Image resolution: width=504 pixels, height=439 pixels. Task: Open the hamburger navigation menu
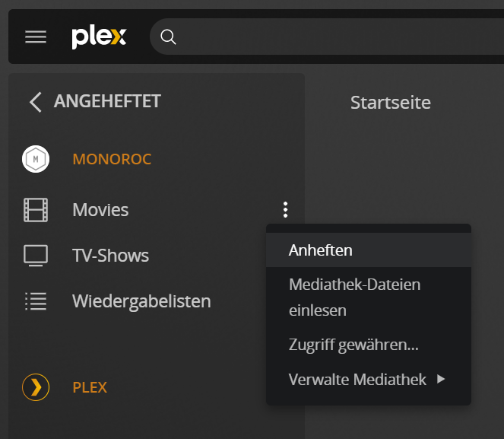pos(36,37)
